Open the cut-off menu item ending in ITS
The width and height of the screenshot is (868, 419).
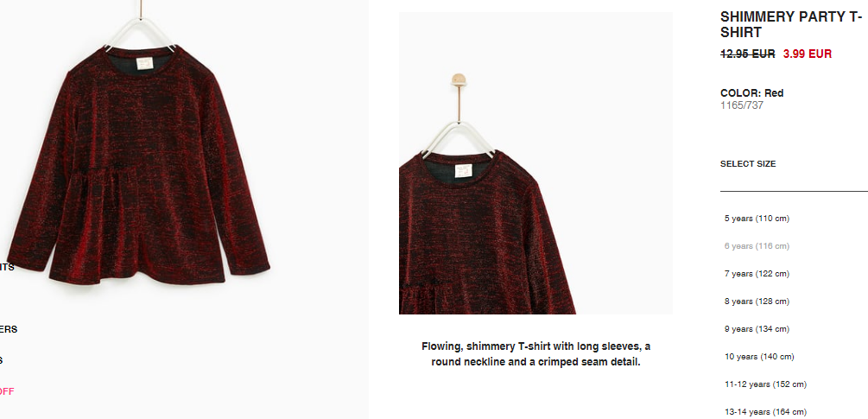click(7, 267)
